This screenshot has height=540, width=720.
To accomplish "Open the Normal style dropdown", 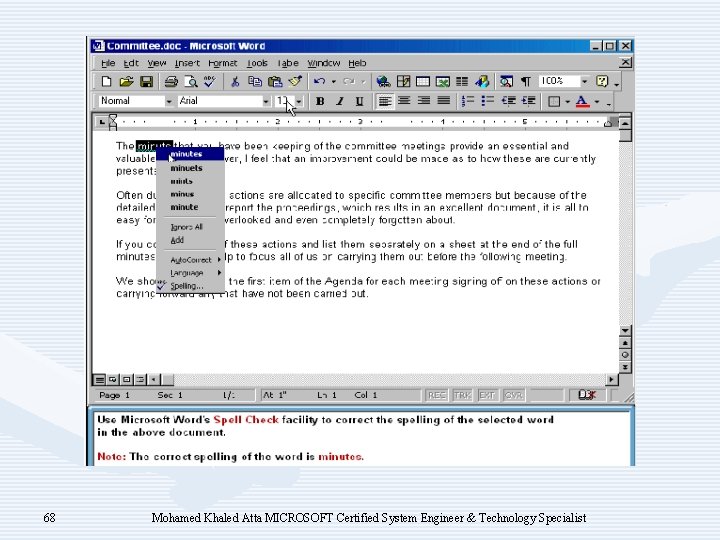I will (x=169, y=101).
